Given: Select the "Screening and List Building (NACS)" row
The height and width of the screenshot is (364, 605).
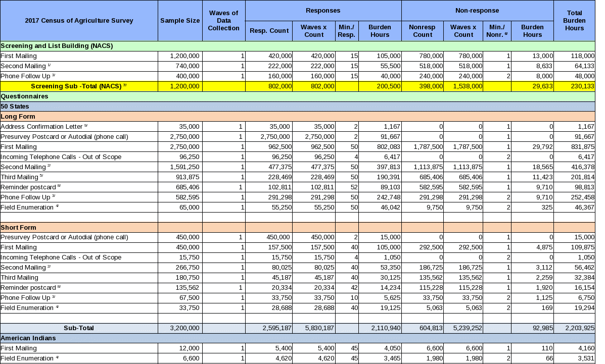Looking at the screenshot, I should click(57, 46).
